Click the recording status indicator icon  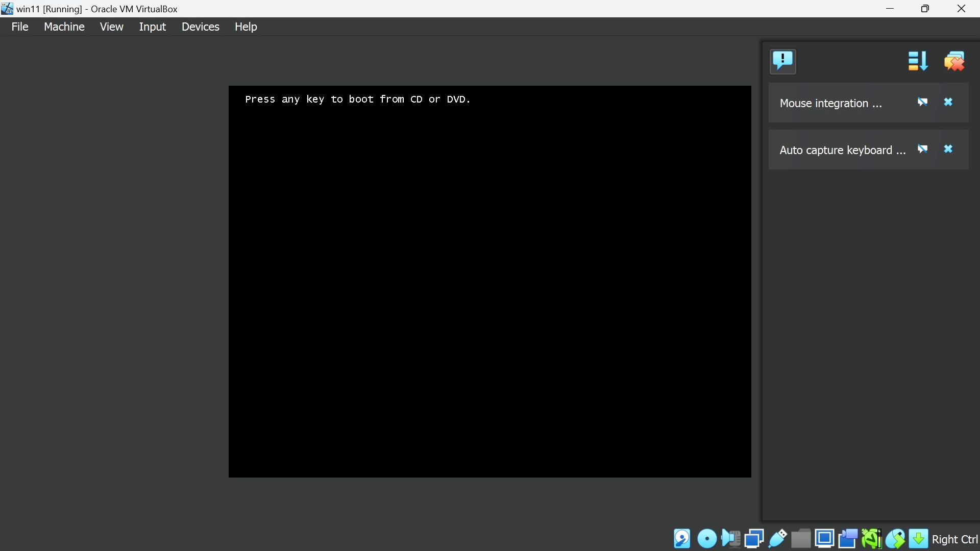848,539
